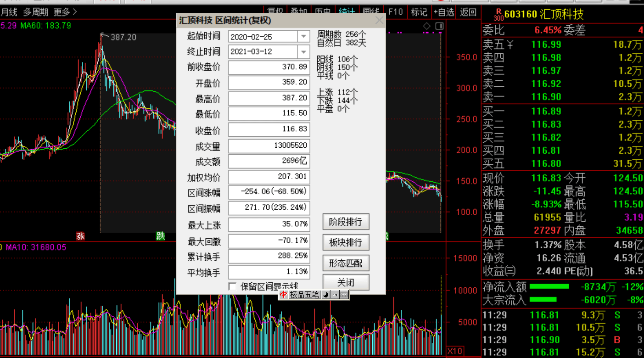Viewport: 644px width, 358px height.
Task: Click the 形态匹配 button
Action: coord(346,263)
